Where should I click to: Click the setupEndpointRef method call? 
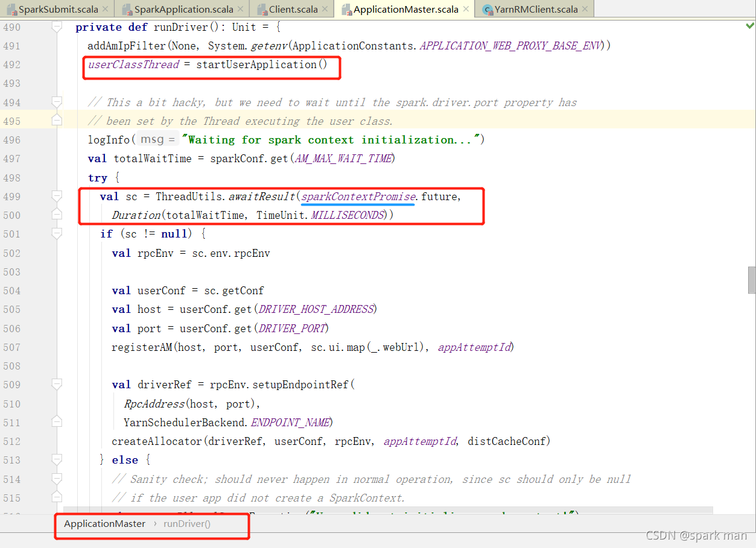click(x=300, y=385)
